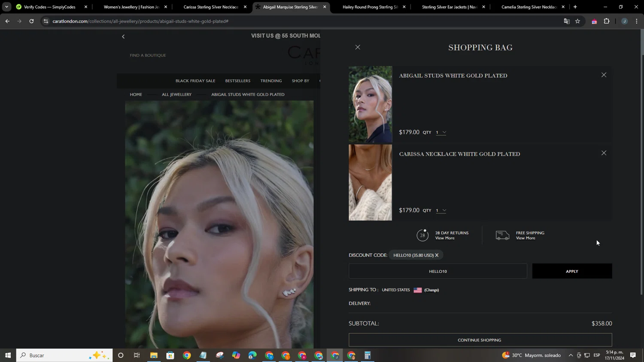
Task: Switch to Women's Jewellery tab
Action: [x=131, y=7]
